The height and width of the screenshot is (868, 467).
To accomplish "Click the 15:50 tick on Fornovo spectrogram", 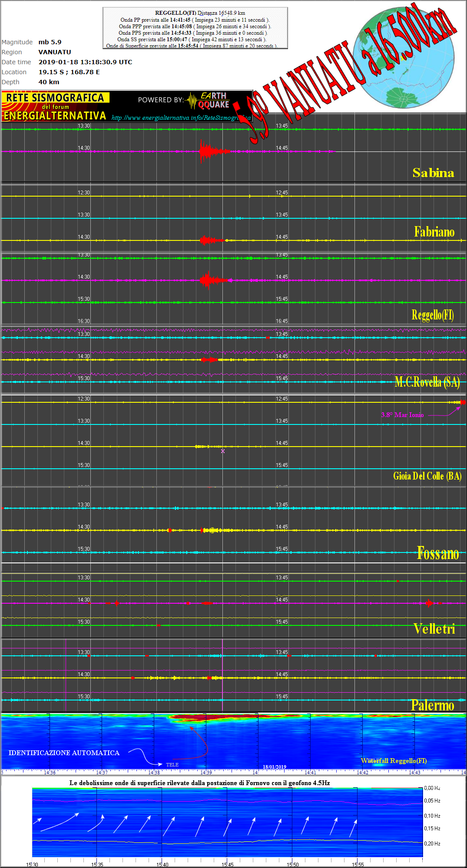I will [x=292, y=865].
